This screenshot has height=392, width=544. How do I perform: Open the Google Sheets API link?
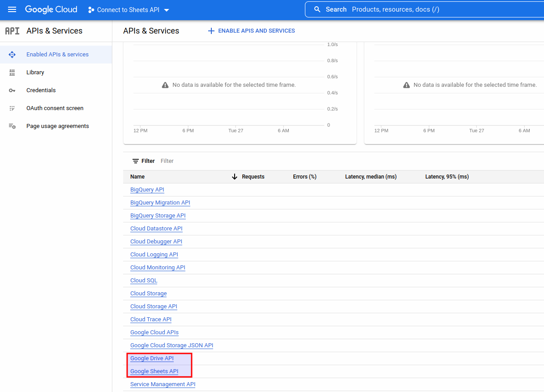(x=154, y=371)
